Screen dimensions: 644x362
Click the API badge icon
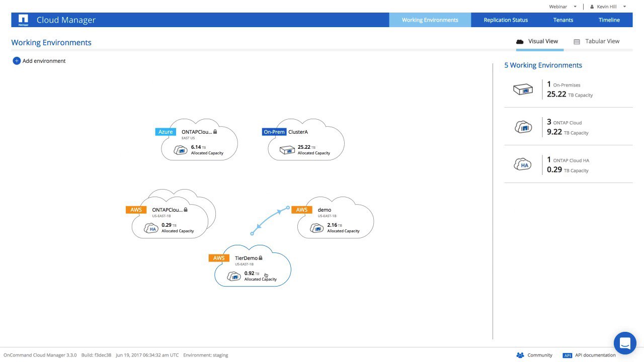pos(568,355)
